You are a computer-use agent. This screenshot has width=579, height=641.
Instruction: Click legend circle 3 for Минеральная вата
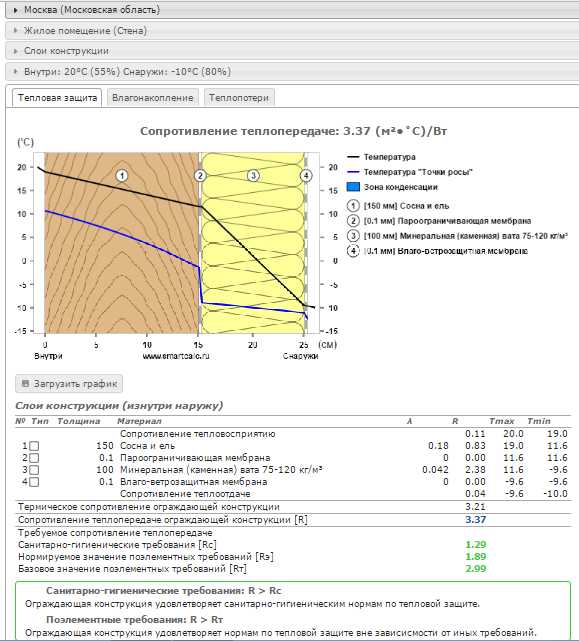(x=353, y=236)
